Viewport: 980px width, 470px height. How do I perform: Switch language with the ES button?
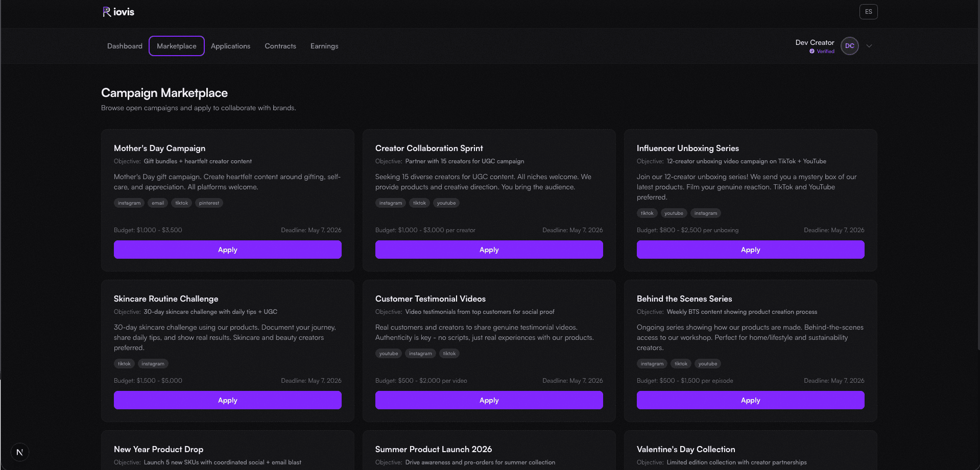click(869, 12)
